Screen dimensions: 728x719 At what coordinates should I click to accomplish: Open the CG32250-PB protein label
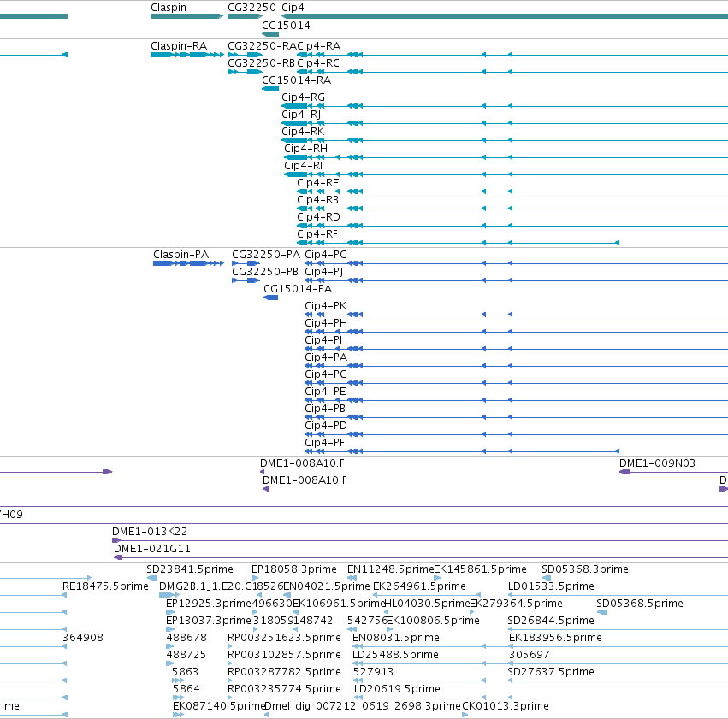point(265,272)
